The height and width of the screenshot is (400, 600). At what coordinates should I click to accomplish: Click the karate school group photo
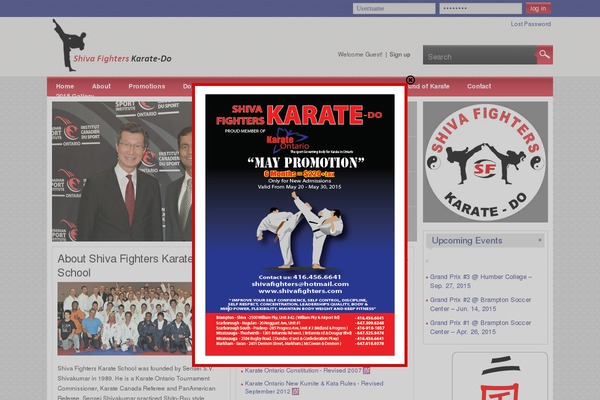[124, 318]
